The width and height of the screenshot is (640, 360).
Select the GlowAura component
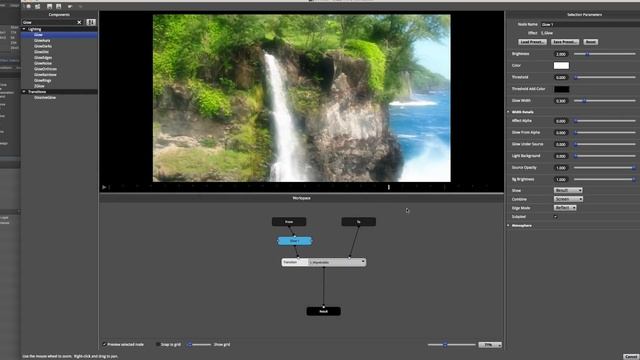coord(42,40)
